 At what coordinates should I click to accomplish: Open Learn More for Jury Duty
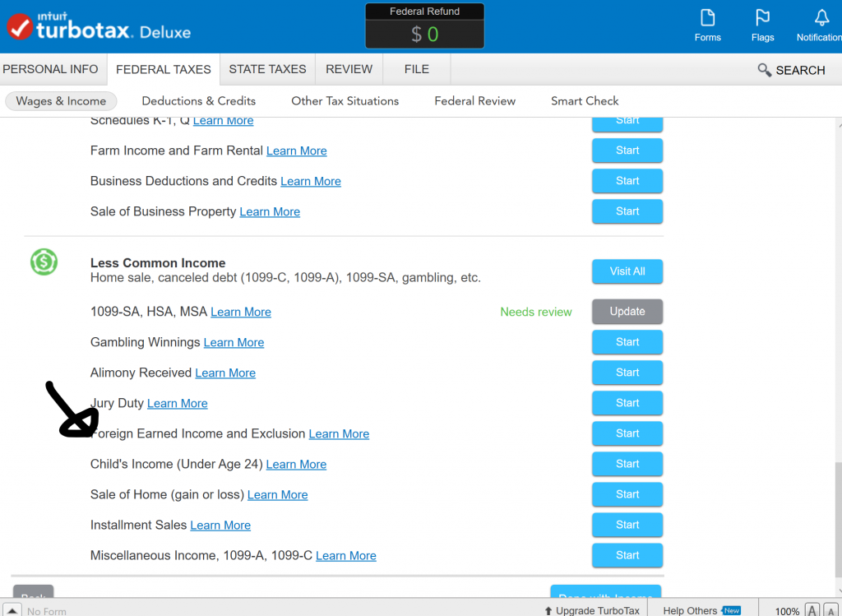177,404
